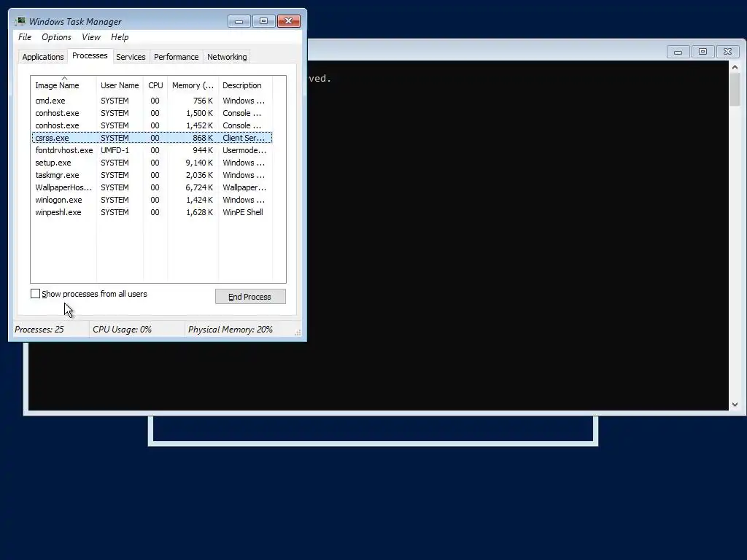Click the End Process button
747x560 pixels.
pyautogui.click(x=250, y=297)
